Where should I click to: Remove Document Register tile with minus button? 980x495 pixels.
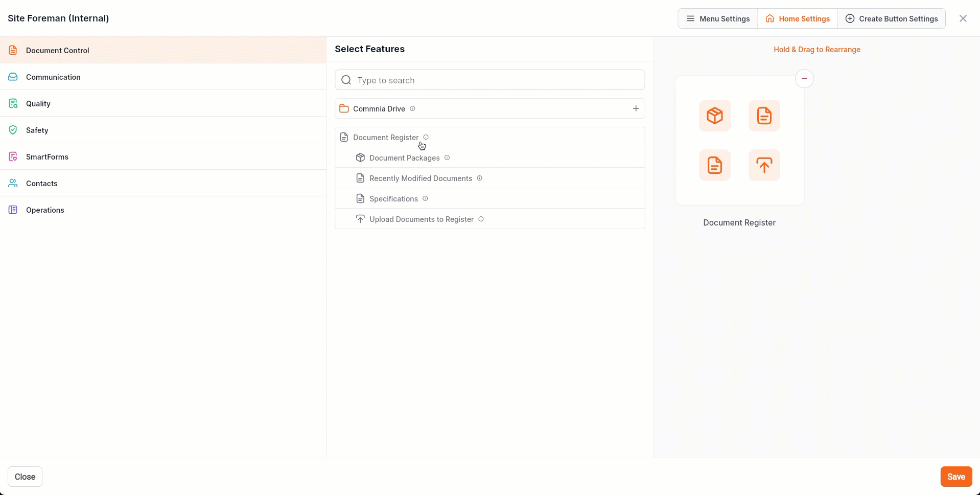(804, 79)
